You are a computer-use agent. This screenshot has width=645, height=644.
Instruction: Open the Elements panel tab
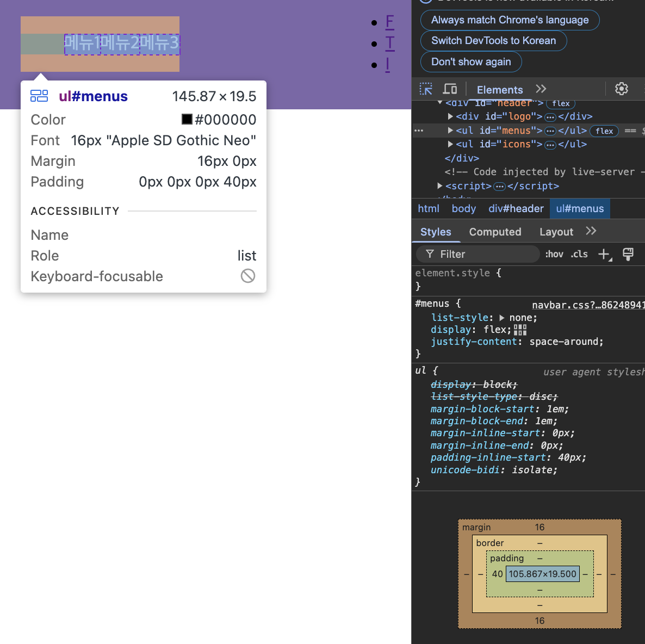point(499,90)
